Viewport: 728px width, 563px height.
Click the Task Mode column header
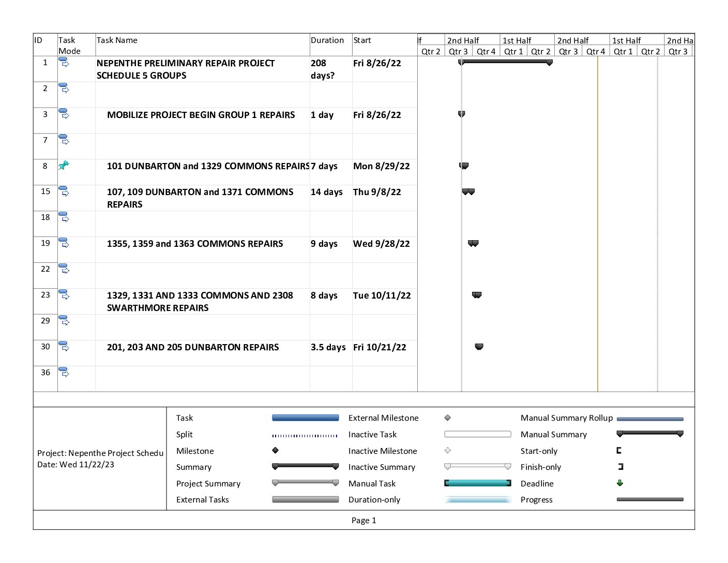[x=77, y=45]
